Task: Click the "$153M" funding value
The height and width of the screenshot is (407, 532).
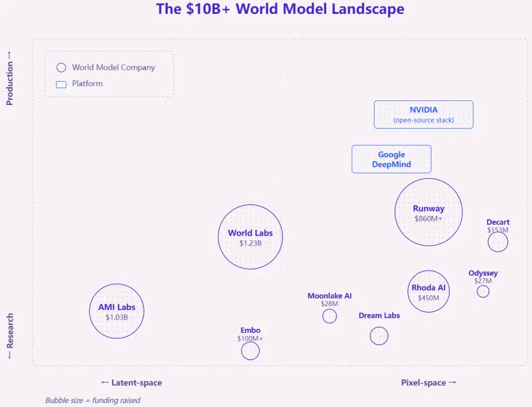Action: [498, 230]
